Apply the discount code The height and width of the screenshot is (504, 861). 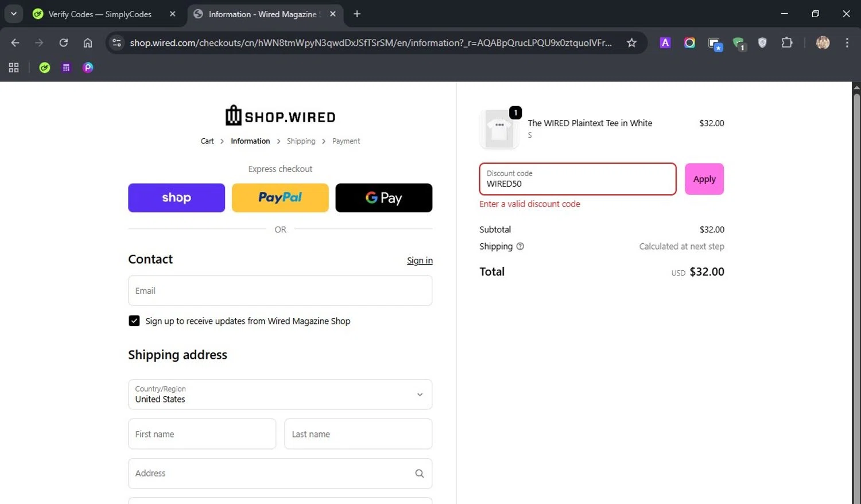coord(704,179)
